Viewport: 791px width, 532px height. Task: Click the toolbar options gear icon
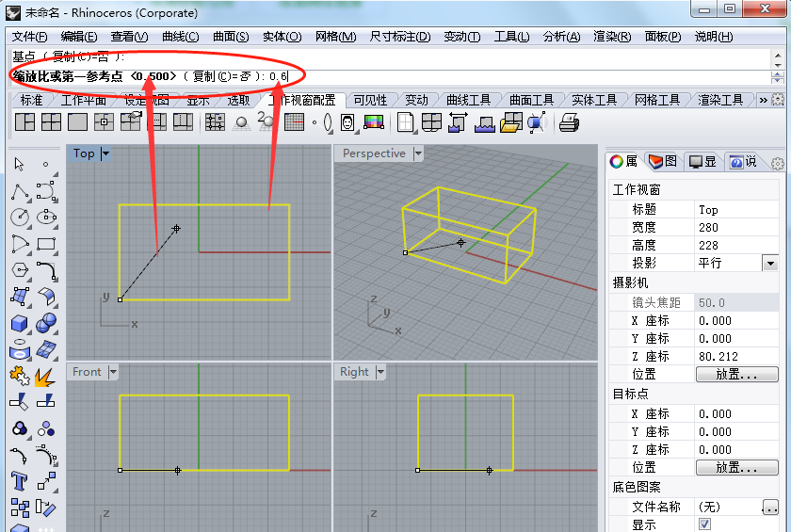point(778,100)
